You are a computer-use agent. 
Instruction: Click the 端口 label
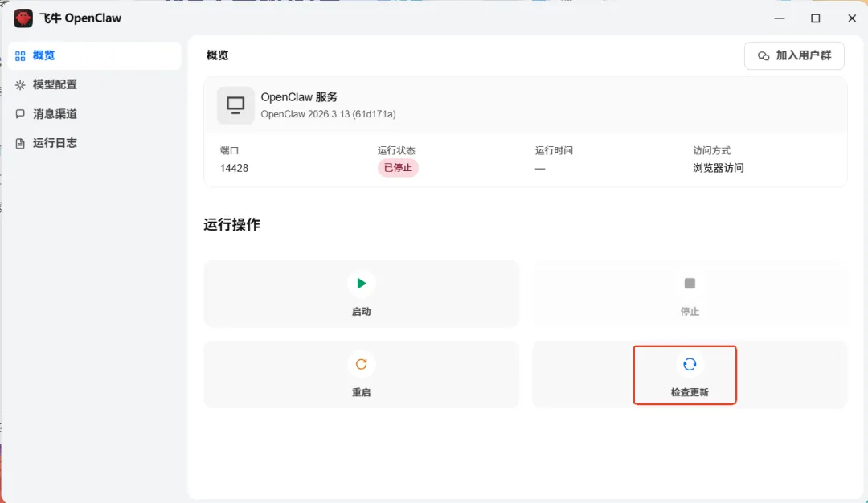click(229, 150)
